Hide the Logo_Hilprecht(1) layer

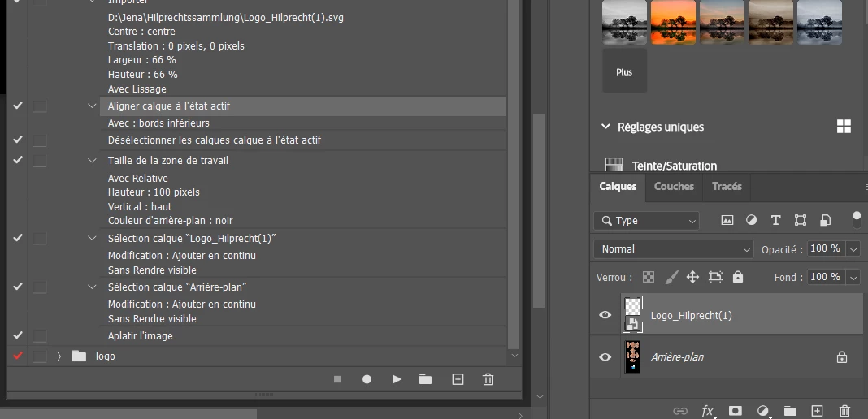(605, 315)
